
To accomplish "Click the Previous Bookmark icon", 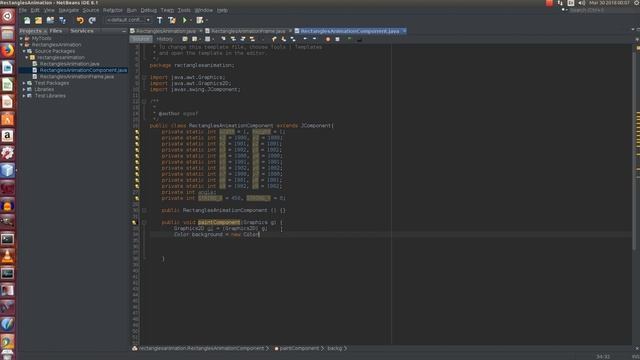I will tap(274, 39).
